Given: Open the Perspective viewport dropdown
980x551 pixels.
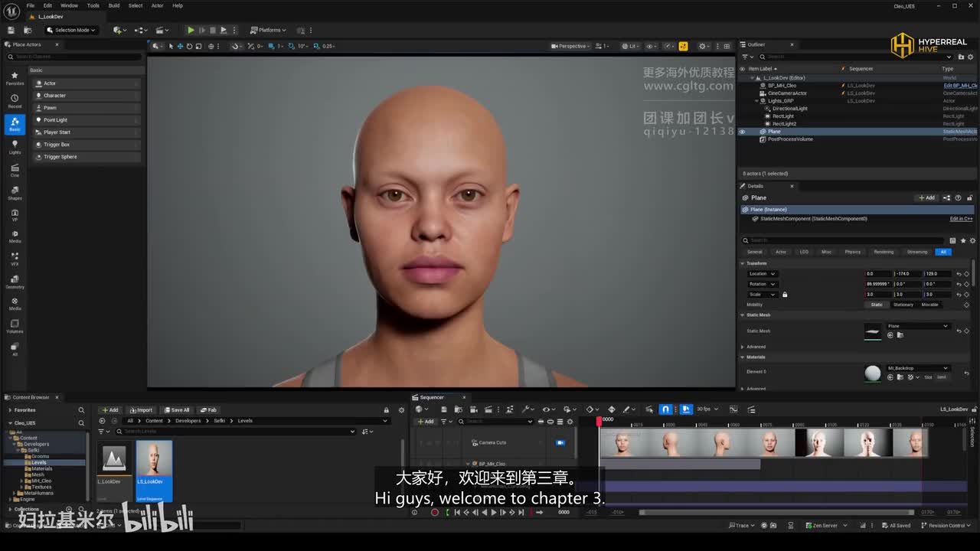Looking at the screenshot, I should pyautogui.click(x=569, y=46).
